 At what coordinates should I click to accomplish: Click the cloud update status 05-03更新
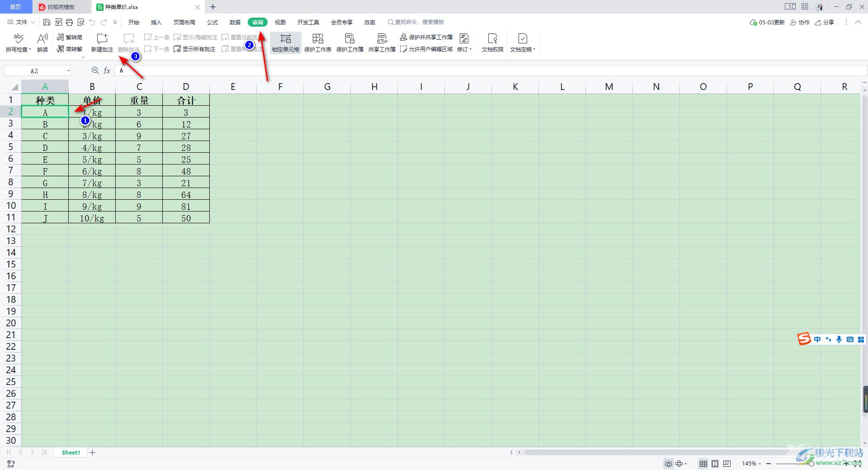[x=767, y=22]
